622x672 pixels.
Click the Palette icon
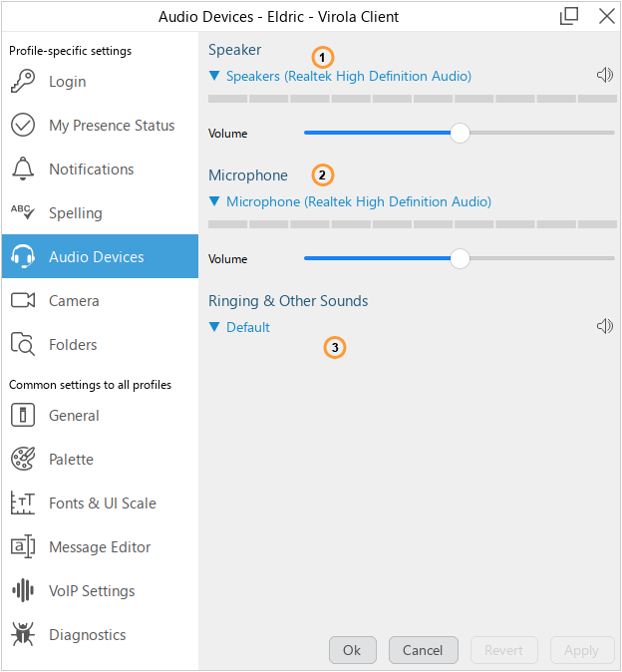click(x=23, y=460)
